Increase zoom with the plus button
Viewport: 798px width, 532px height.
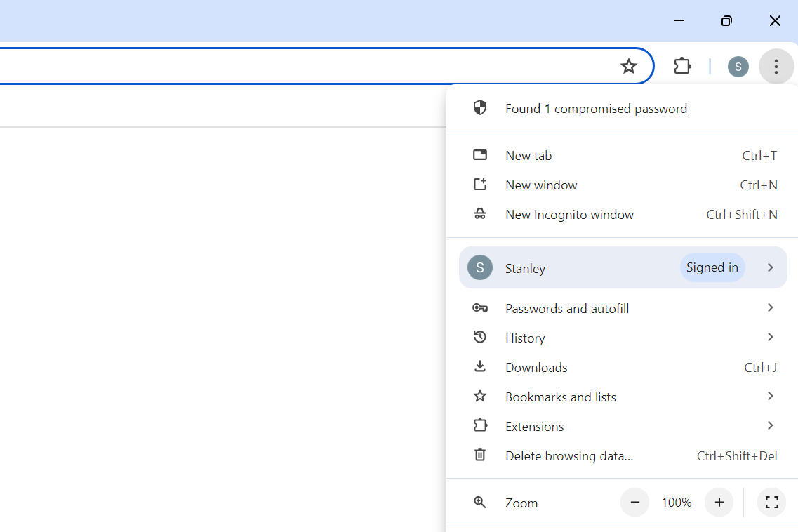coord(719,503)
